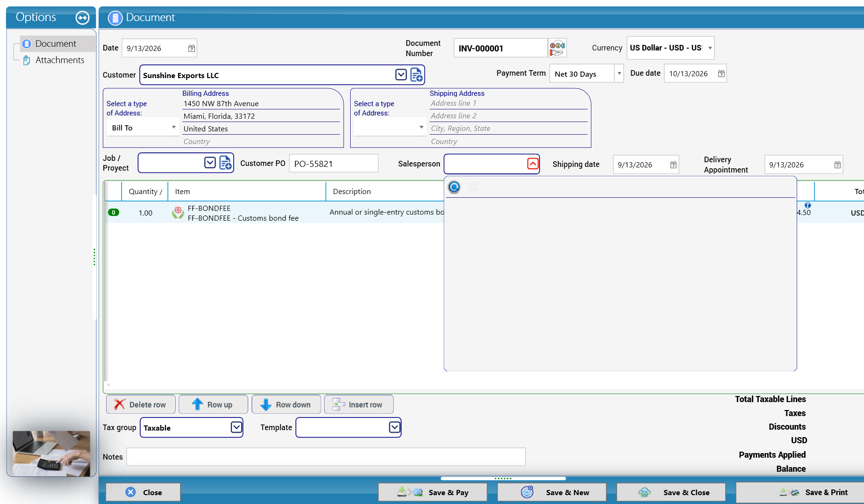Click quantity 1.00 cell
This screenshot has width=864, height=504.
[x=145, y=213]
